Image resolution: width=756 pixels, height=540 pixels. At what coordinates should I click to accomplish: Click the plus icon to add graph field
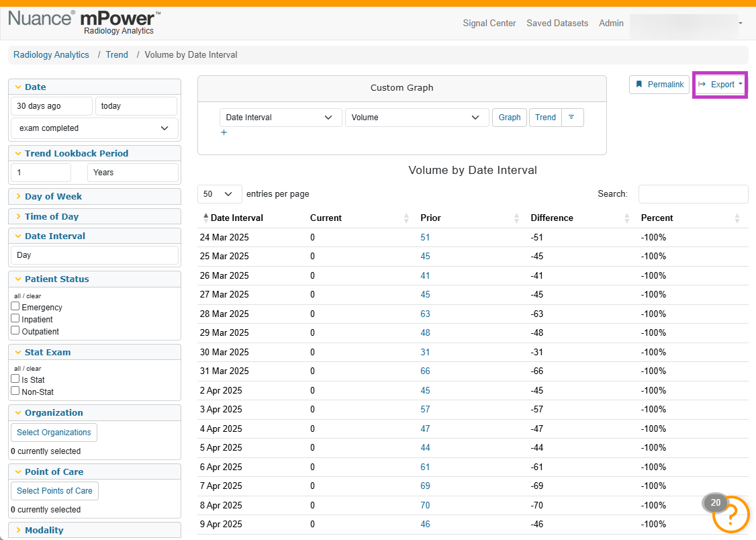click(x=224, y=132)
